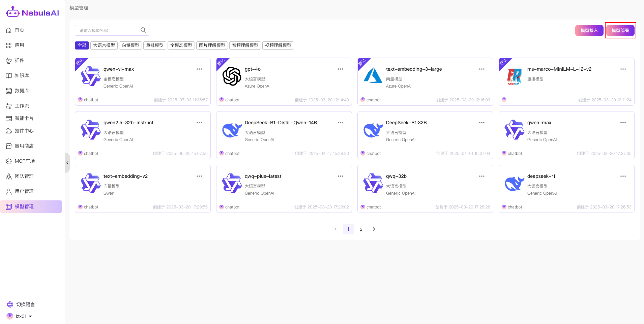Click the deepseek-r1 whale logo
The height and width of the screenshot is (324, 644).
(x=515, y=183)
